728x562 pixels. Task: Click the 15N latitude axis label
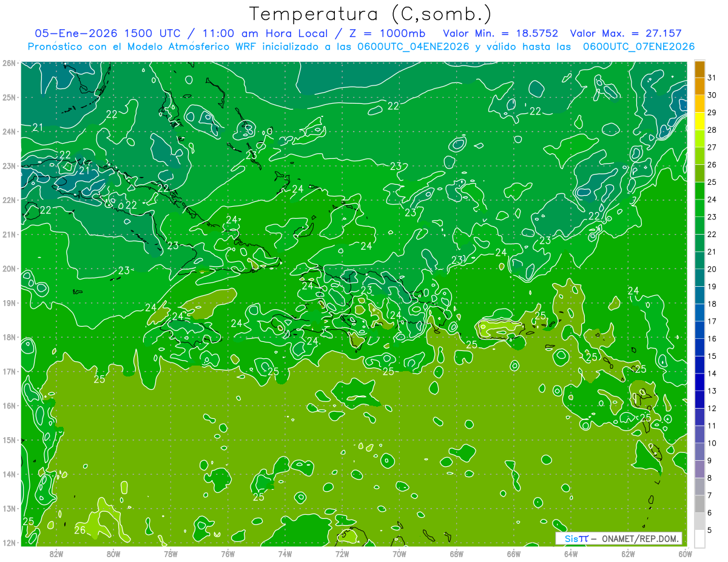pos(8,440)
